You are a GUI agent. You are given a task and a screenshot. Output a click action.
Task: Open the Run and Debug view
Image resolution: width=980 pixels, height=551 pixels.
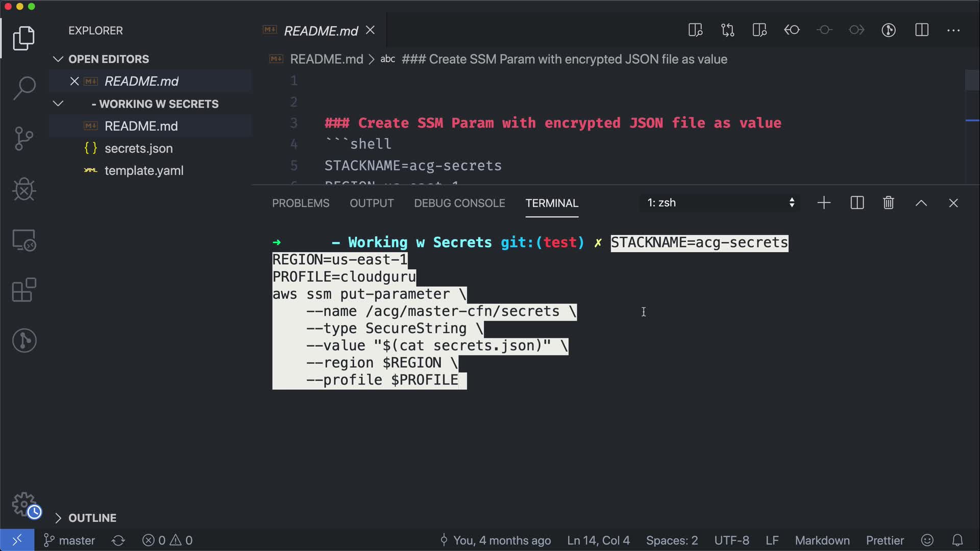[24, 189]
